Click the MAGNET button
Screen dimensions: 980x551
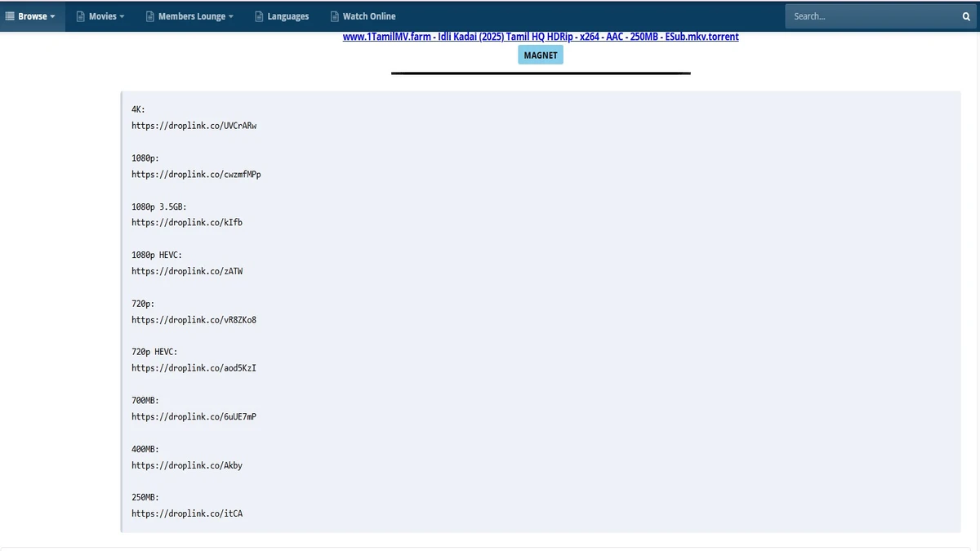541,56
